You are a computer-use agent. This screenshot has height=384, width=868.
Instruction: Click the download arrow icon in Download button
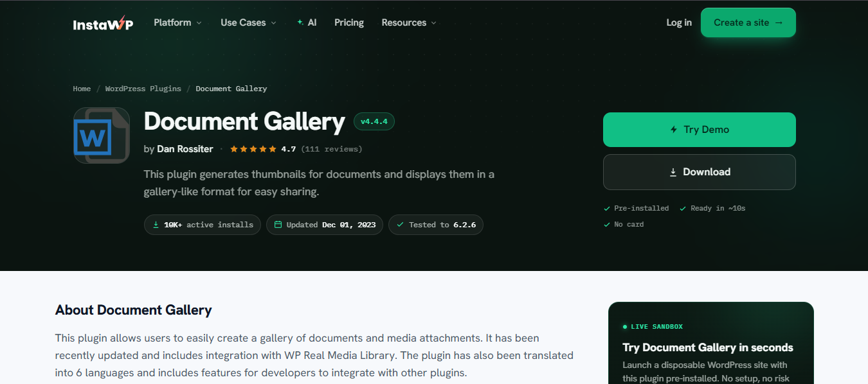(x=673, y=172)
